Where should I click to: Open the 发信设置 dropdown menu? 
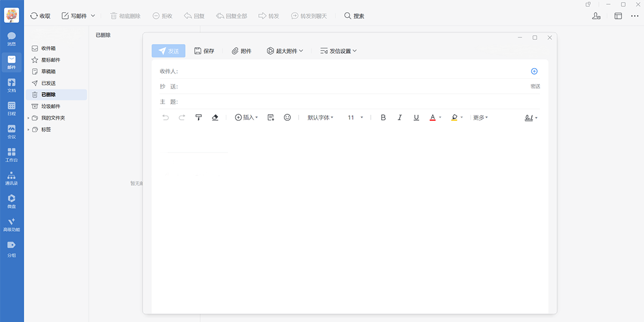[x=339, y=51]
